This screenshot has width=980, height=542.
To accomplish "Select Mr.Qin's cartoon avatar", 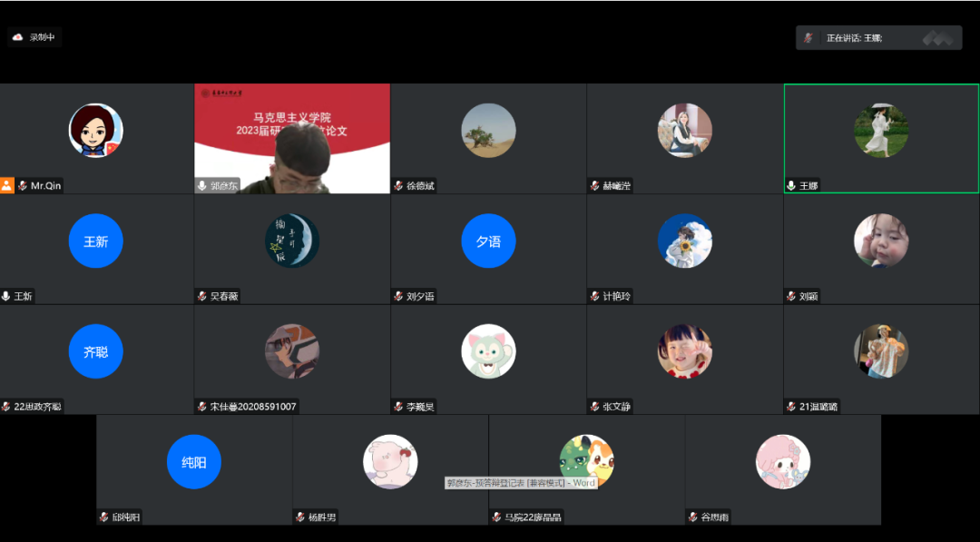I will [95, 131].
